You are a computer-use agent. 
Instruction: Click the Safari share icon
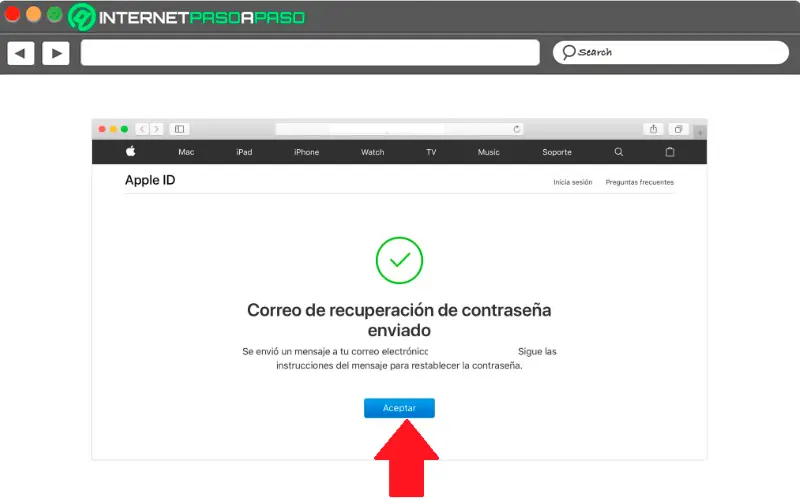654,129
